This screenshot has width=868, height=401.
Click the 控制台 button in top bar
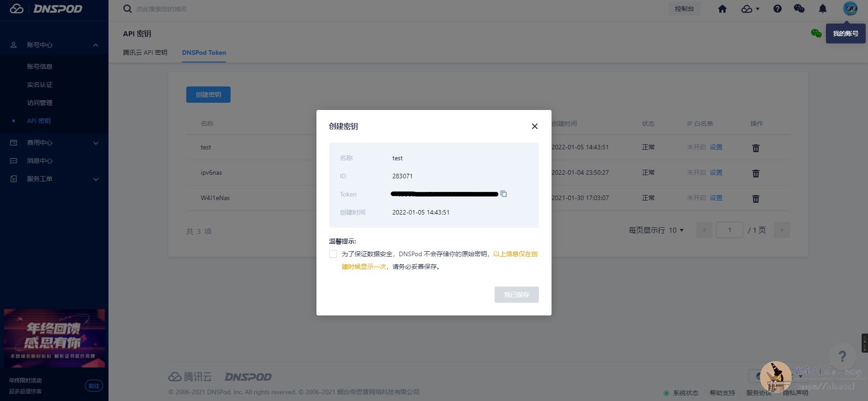[684, 9]
